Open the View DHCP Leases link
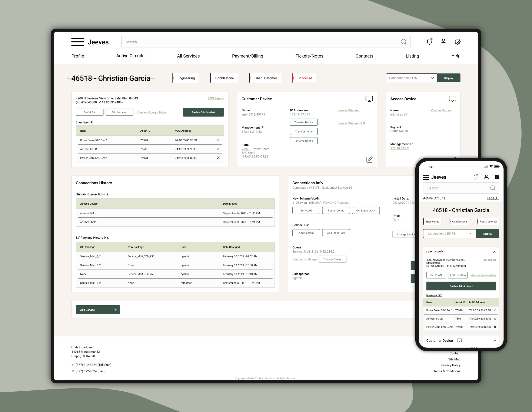Viewport: 532px width, 412px height. tap(336, 203)
